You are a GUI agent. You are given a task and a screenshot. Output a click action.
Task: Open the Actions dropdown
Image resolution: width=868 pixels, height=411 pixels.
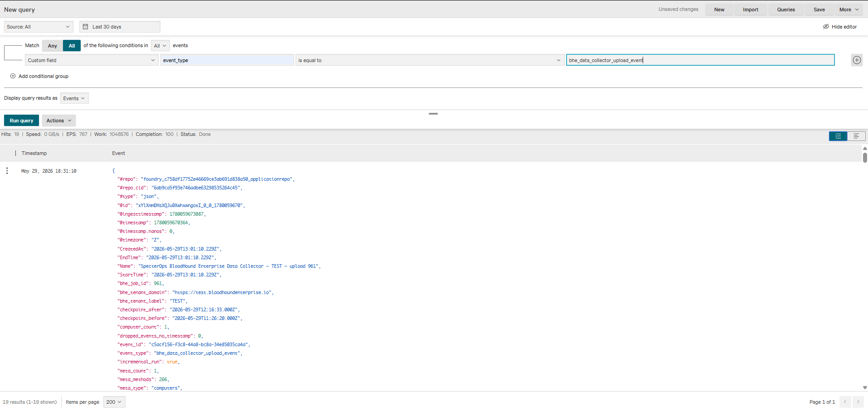pos(59,121)
